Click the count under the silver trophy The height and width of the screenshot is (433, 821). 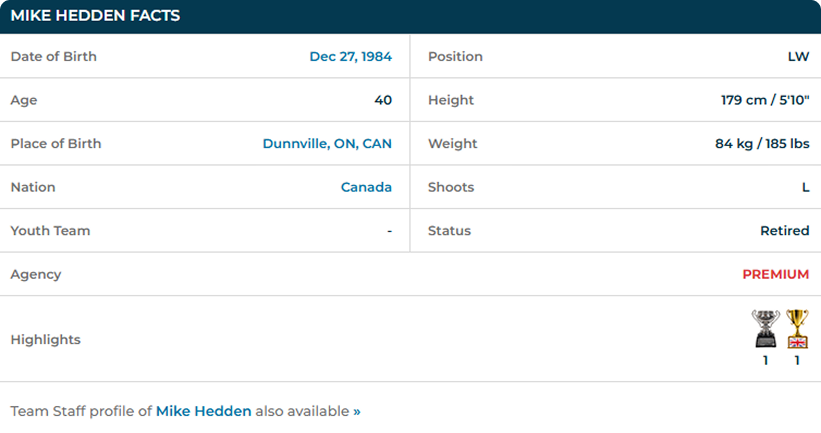tap(765, 361)
